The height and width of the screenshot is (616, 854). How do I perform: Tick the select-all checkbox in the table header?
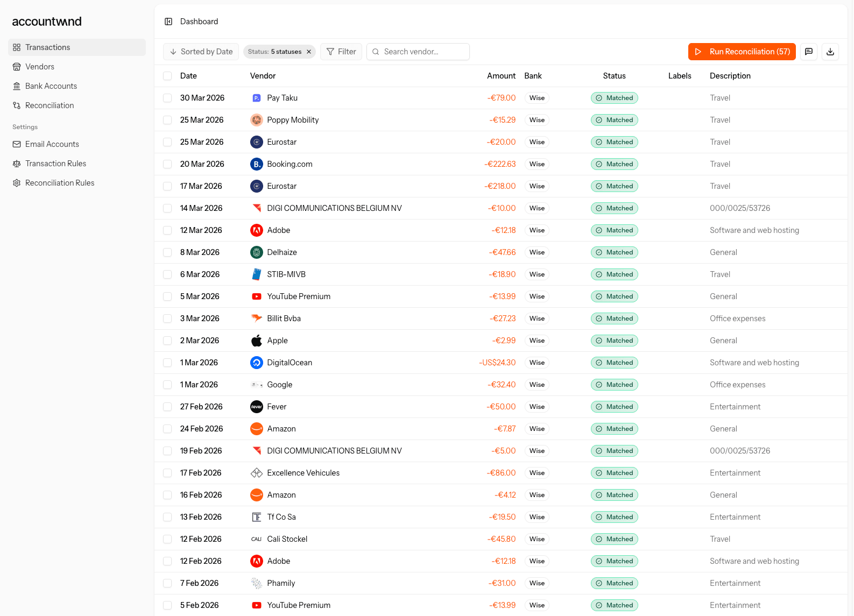(x=167, y=76)
